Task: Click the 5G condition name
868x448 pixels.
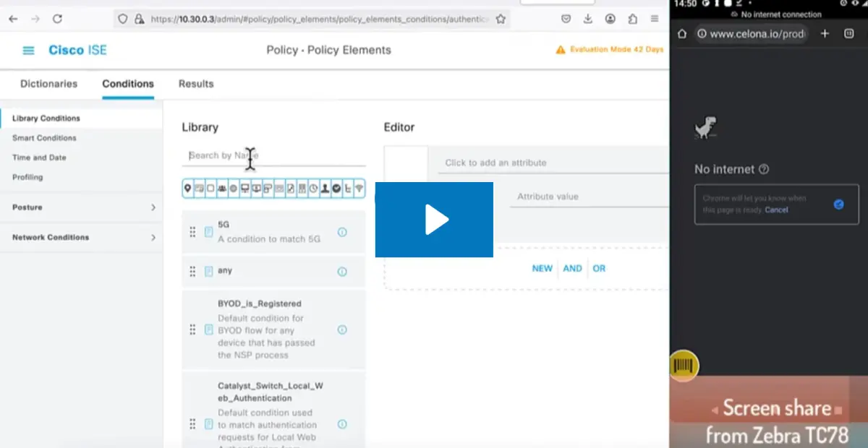Action: tap(224, 225)
